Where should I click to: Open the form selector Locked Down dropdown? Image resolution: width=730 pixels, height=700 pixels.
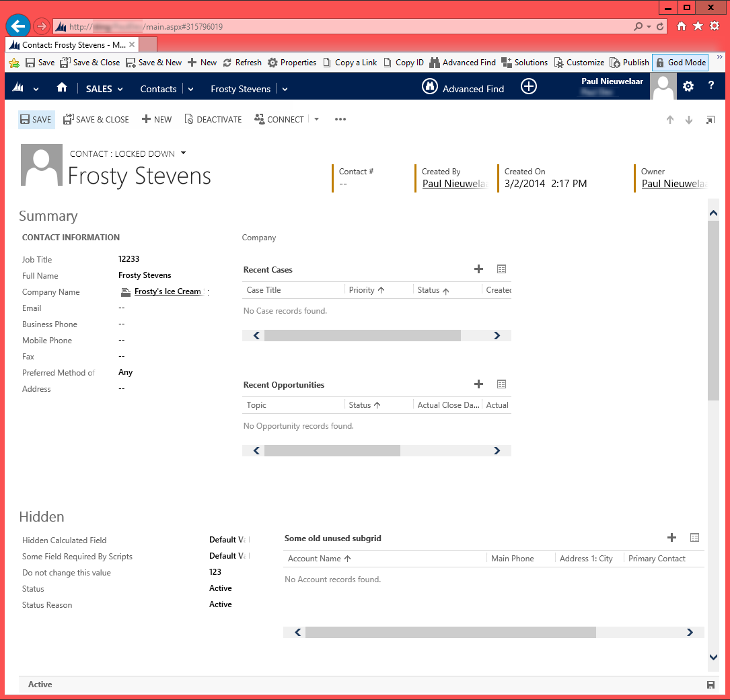click(183, 153)
